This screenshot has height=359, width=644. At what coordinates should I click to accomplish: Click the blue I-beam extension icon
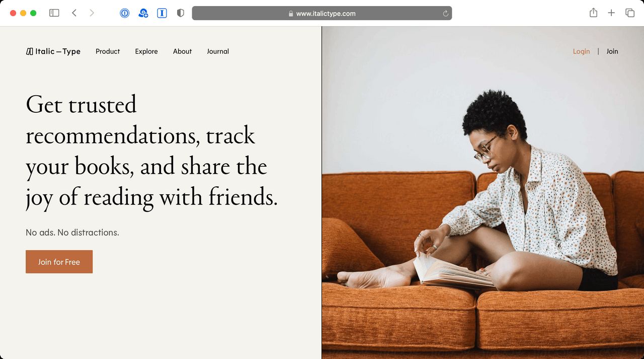(162, 13)
